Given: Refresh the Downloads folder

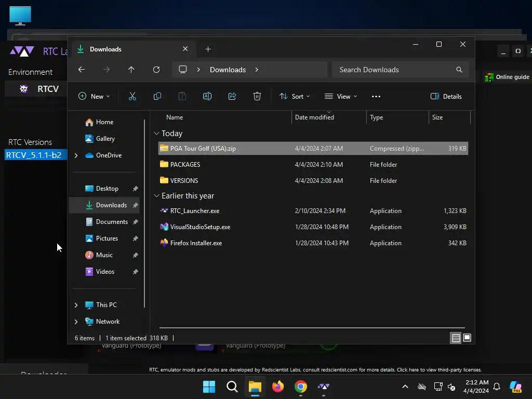Looking at the screenshot, I should [156, 70].
